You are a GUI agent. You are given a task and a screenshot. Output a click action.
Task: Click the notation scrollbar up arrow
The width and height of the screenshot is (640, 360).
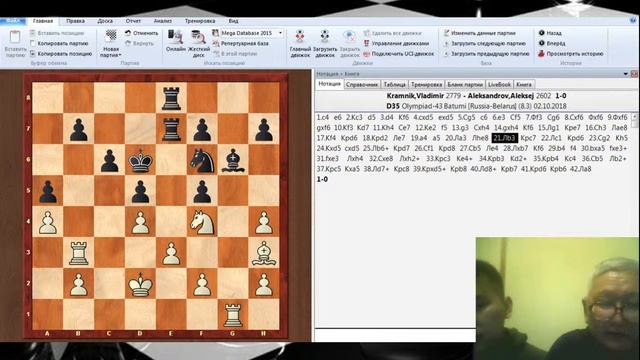click(x=635, y=116)
